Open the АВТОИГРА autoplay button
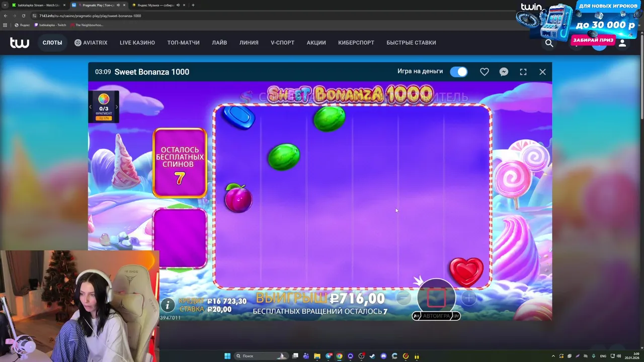This screenshot has height=362, width=644. pos(436,316)
